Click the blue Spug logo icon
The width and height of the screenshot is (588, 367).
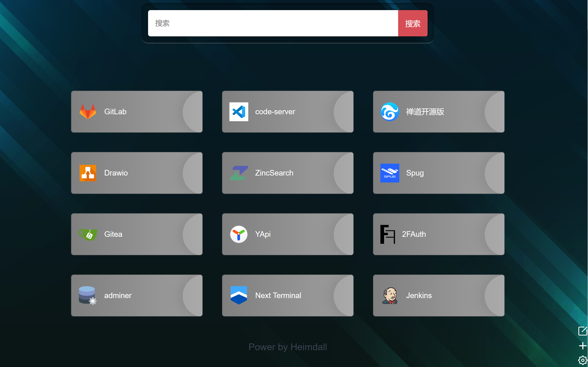tap(389, 173)
